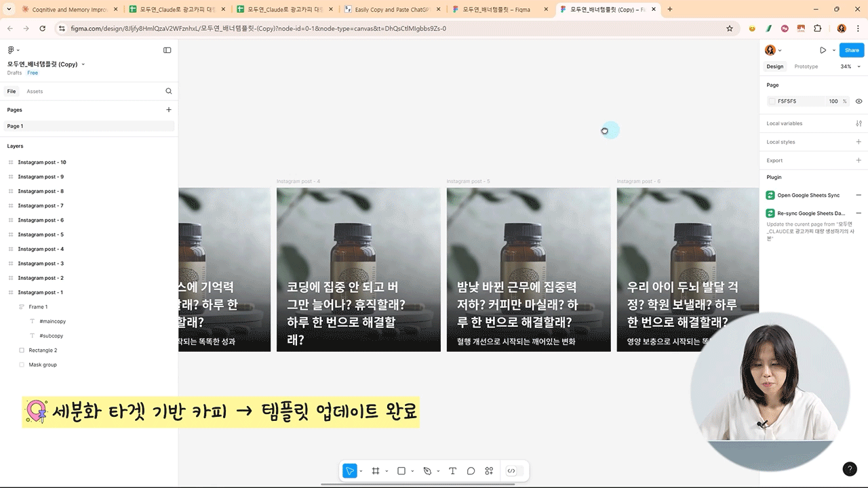Toggle page background color visibility eye

859,101
